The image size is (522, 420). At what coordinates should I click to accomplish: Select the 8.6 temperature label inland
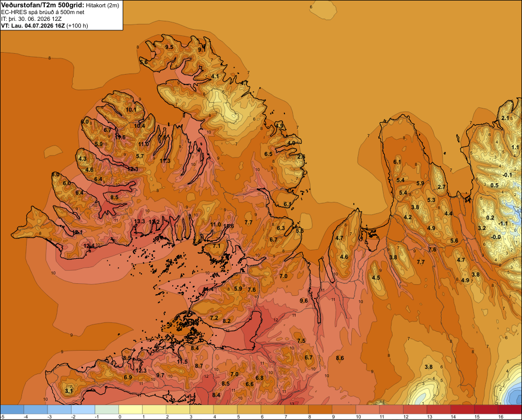pos(340,358)
